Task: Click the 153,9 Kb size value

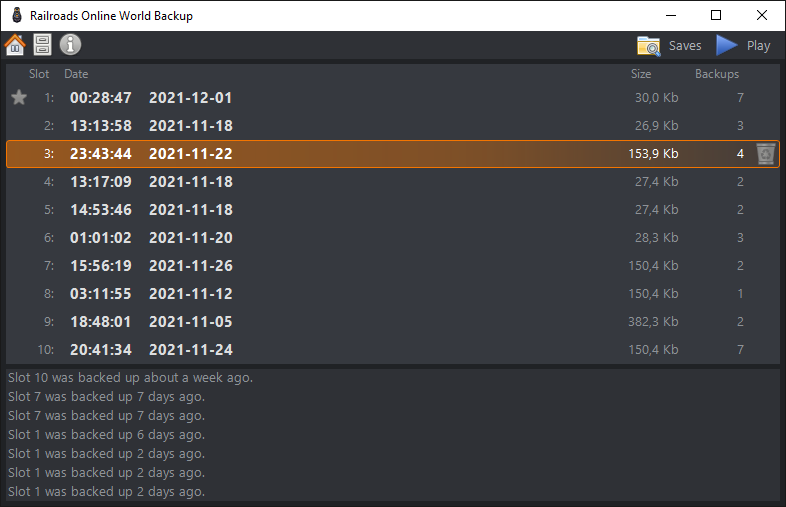Action: click(x=653, y=154)
